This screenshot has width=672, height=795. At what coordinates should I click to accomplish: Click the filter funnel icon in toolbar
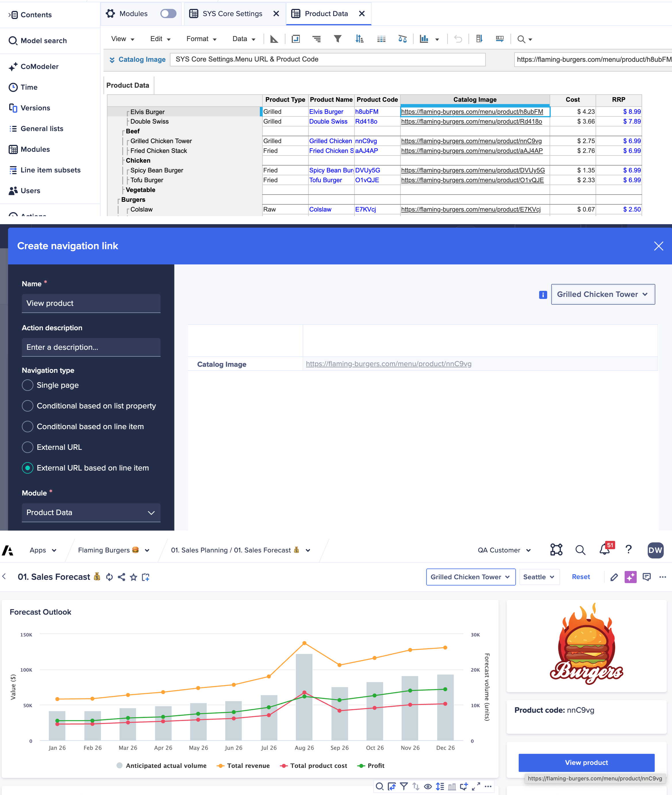(337, 39)
